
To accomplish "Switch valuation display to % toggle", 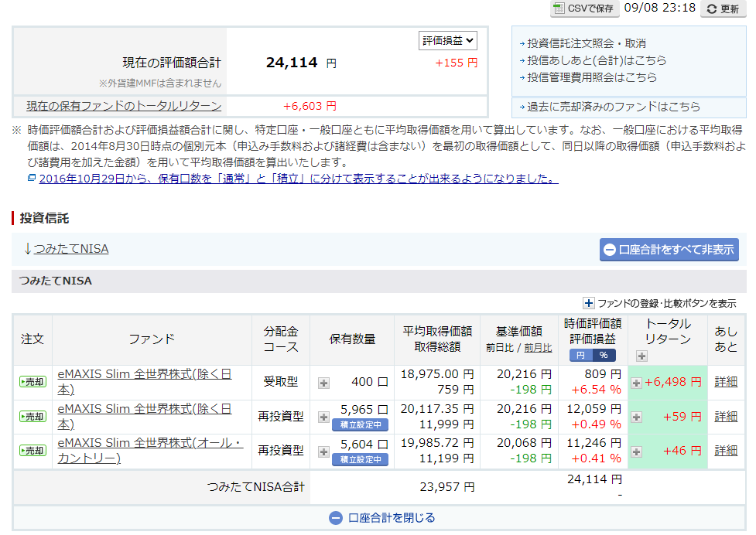I will point(604,355).
